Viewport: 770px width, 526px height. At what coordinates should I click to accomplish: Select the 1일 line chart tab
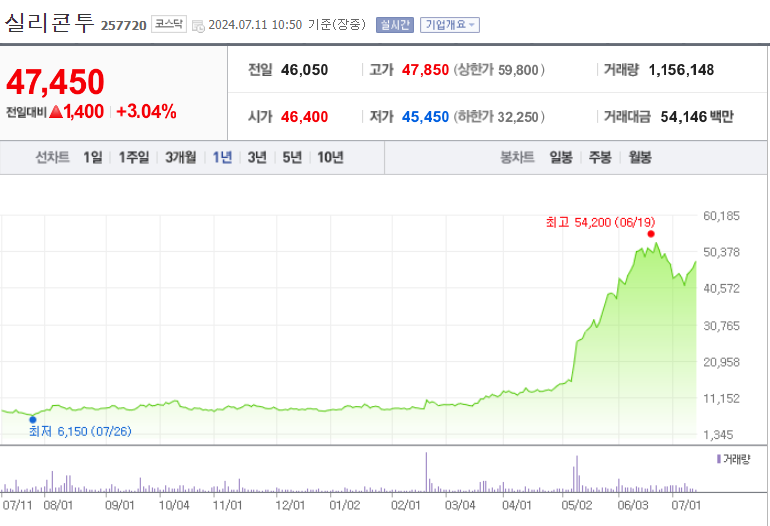pos(93,157)
